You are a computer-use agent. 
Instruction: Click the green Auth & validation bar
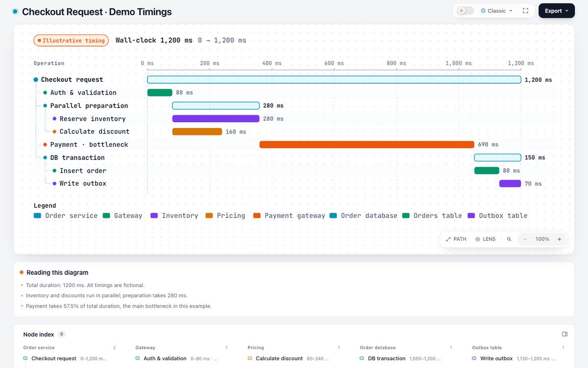(160, 93)
